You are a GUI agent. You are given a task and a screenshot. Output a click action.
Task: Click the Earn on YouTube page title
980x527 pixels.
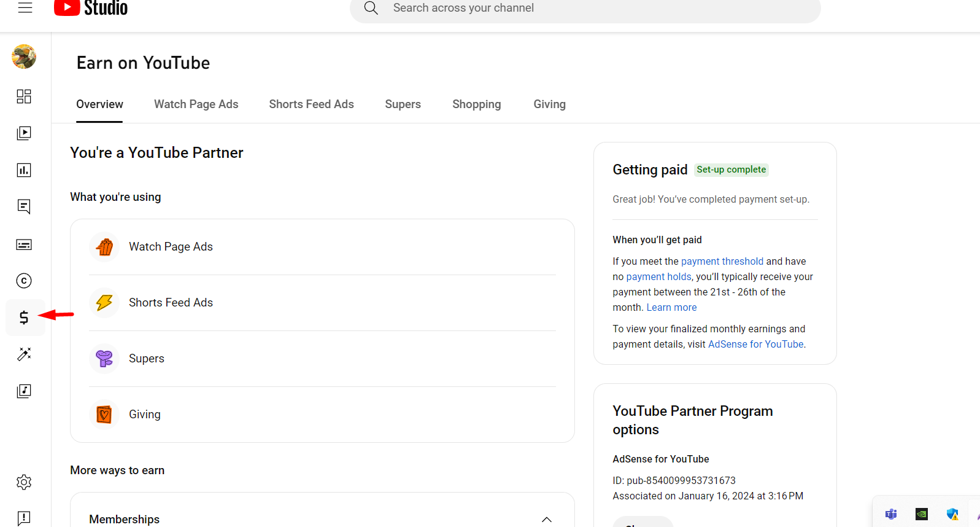click(143, 63)
